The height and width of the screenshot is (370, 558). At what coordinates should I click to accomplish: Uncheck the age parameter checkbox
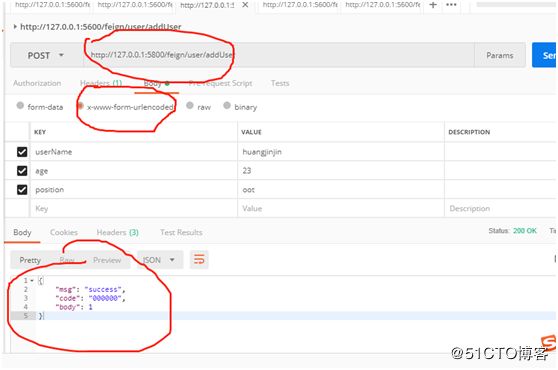click(x=22, y=171)
